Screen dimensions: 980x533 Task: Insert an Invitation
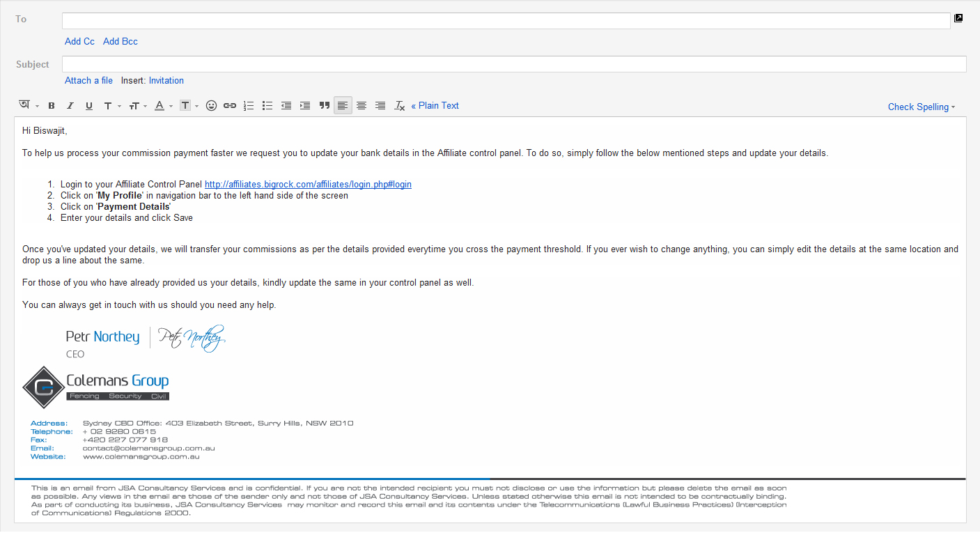166,80
